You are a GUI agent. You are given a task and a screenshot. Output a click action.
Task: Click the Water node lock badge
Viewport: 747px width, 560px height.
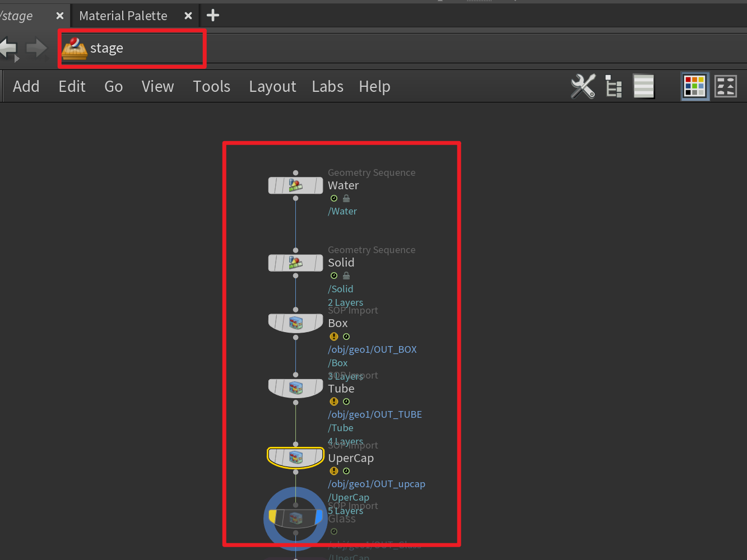coord(346,198)
